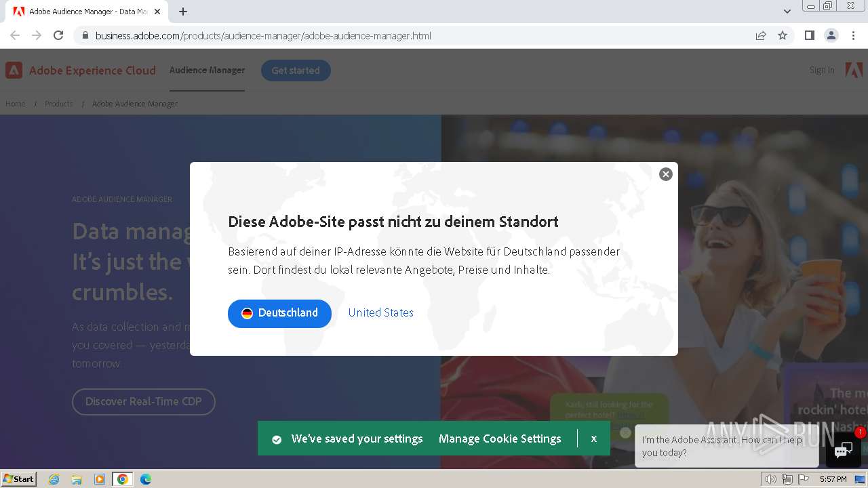Reload the page
Viewport: 868px width, 488px height.
click(x=58, y=35)
